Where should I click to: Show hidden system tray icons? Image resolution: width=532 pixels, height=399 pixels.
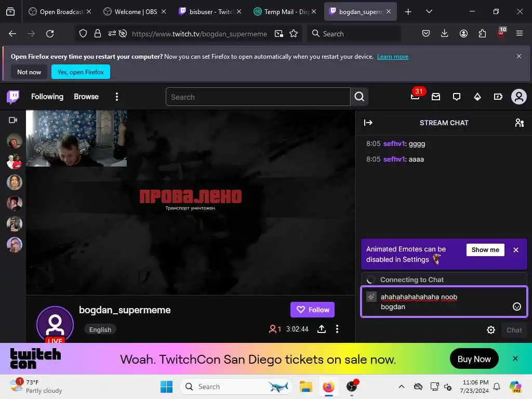coord(402,387)
